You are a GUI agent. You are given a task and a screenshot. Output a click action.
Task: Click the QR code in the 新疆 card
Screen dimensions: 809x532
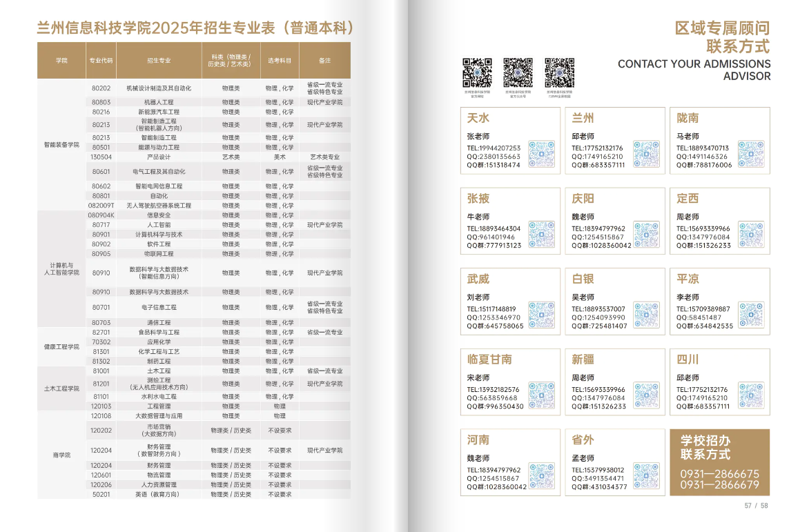tap(647, 395)
